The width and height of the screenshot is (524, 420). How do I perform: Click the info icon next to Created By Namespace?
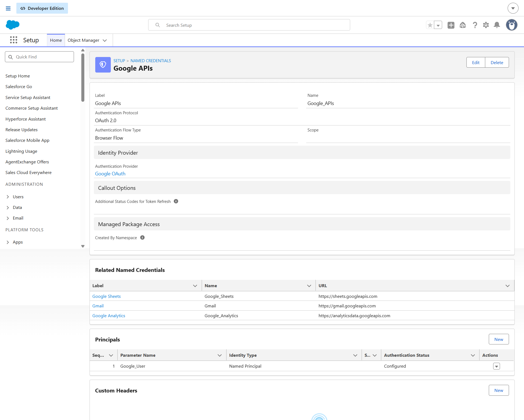pos(142,238)
